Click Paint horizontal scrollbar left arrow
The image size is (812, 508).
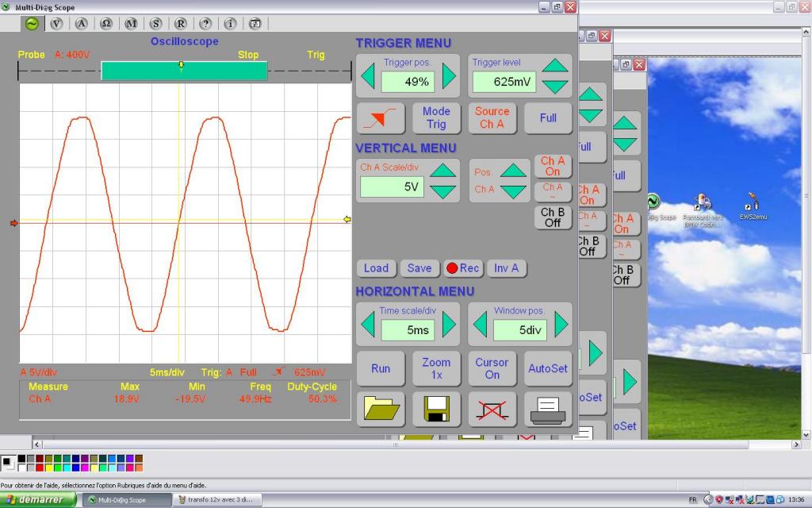pyautogui.click(x=36, y=444)
